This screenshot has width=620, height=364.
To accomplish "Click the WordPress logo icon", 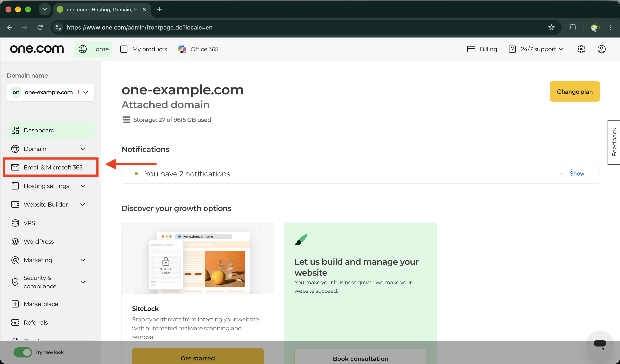I will [15, 242].
